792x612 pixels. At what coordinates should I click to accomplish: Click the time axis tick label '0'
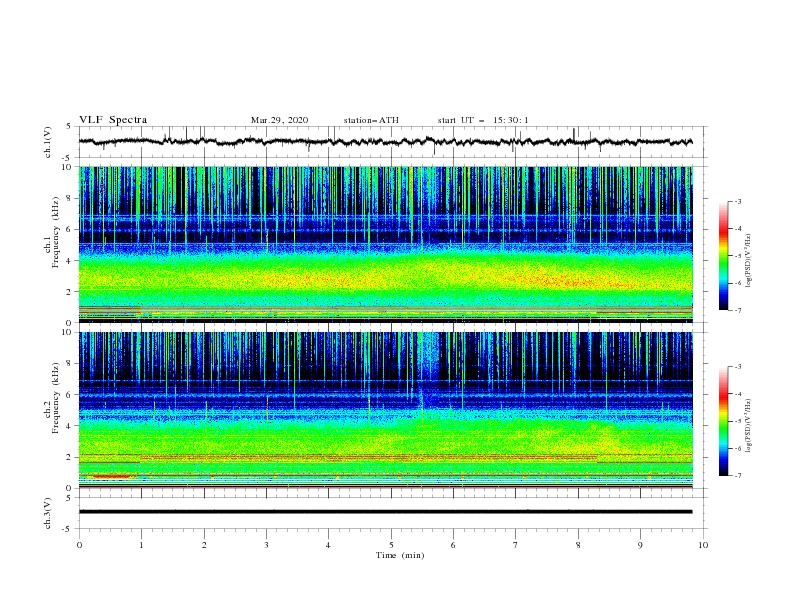click(79, 545)
